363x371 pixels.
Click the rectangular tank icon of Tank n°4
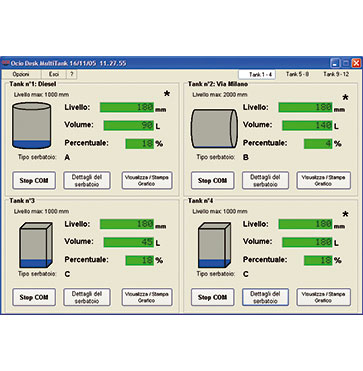[x=214, y=245]
